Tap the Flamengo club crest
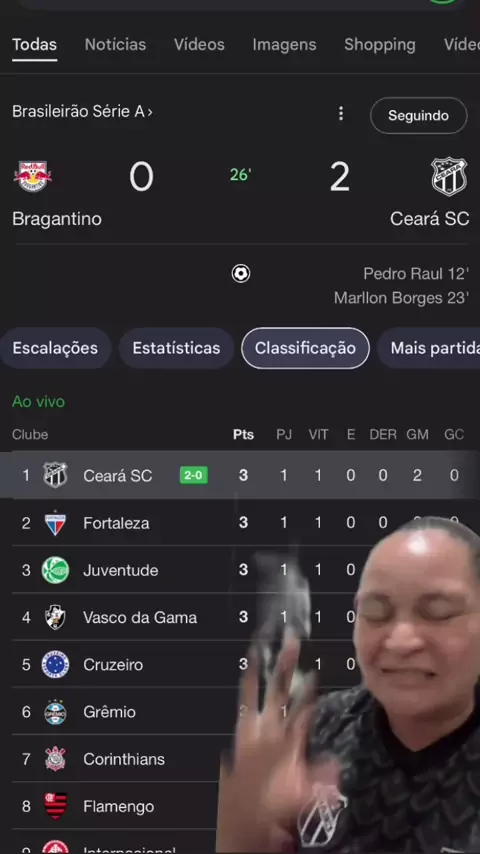 pyautogui.click(x=55, y=806)
